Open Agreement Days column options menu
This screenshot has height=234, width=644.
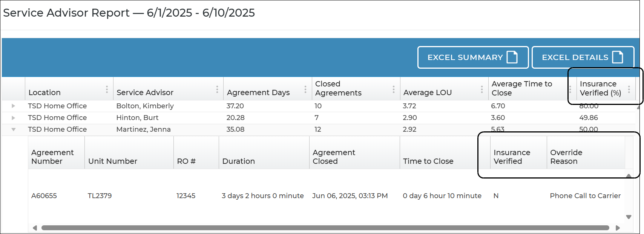[305, 89]
